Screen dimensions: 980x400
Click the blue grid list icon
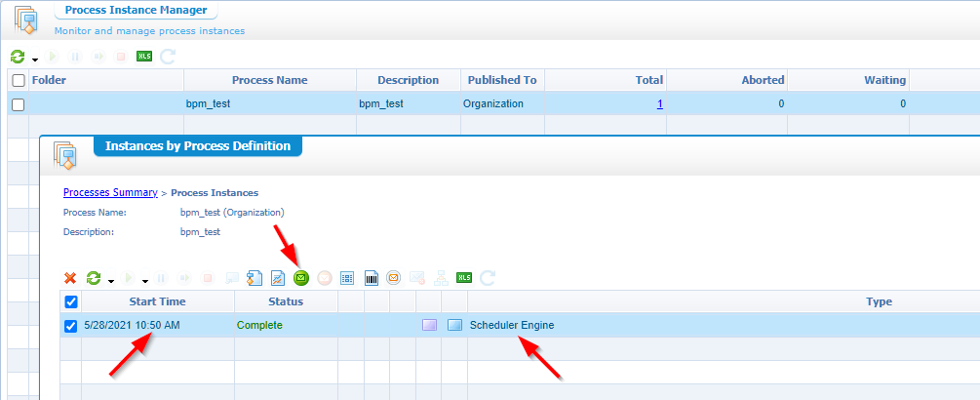[x=348, y=278]
